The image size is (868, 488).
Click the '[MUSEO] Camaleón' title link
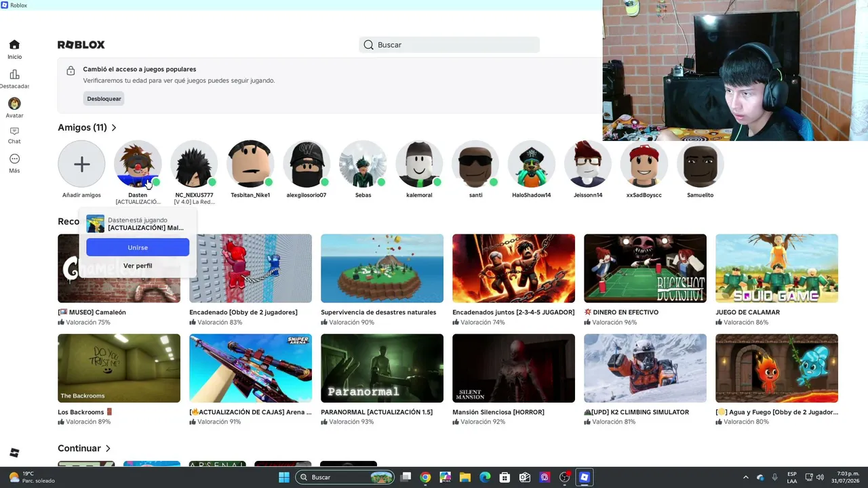(x=92, y=312)
